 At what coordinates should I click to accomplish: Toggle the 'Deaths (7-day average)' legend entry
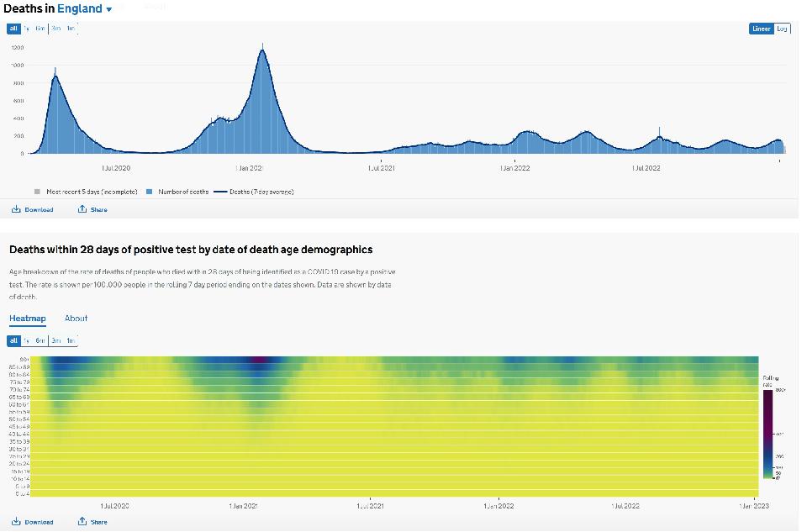pos(254,192)
